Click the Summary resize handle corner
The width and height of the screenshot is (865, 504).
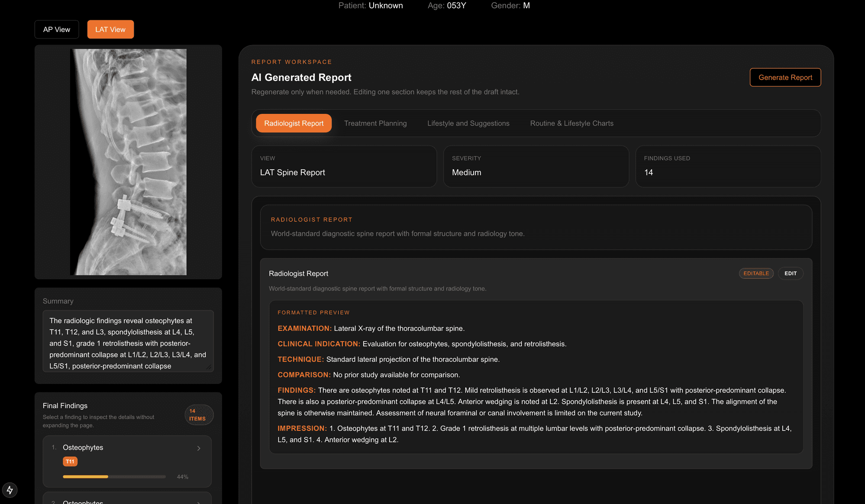tap(209, 368)
